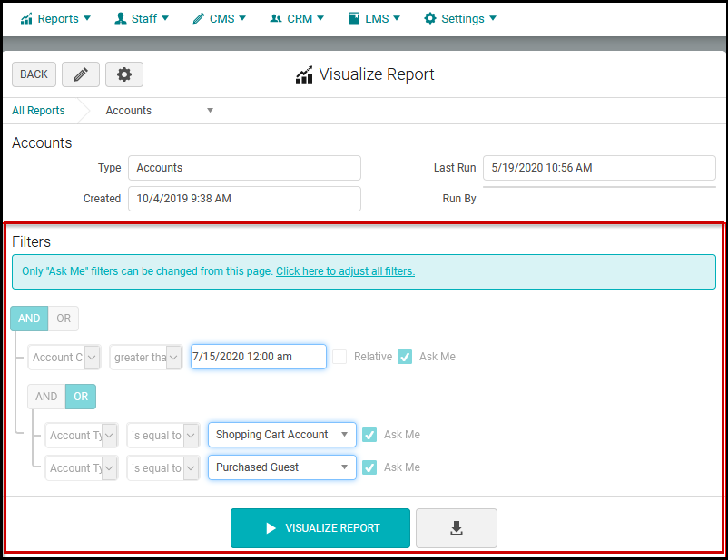Click the Type field showing Accounts
Image resolution: width=728 pixels, height=560 pixels.
pos(245,168)
